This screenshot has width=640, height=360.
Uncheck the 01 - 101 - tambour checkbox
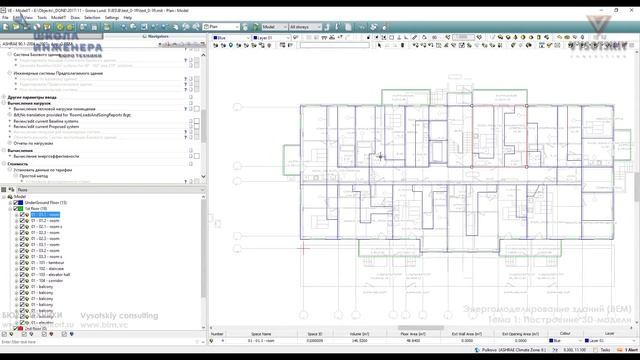coord(22,262)
